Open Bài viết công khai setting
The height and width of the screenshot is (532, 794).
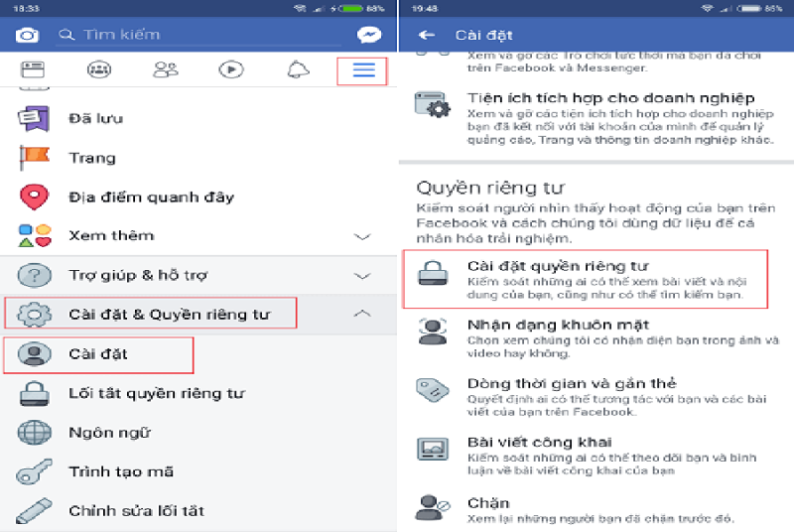539,442
